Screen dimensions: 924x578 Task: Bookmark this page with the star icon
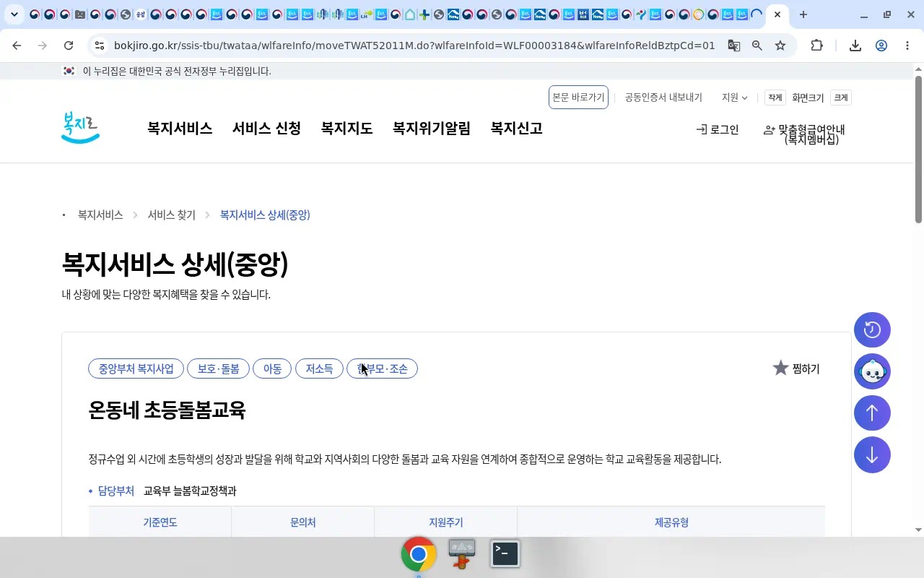780,46
